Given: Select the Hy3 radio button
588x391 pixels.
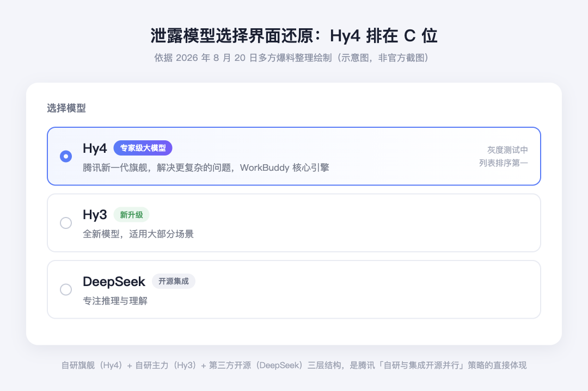Looking at the screenshot, I should [66, 223].
